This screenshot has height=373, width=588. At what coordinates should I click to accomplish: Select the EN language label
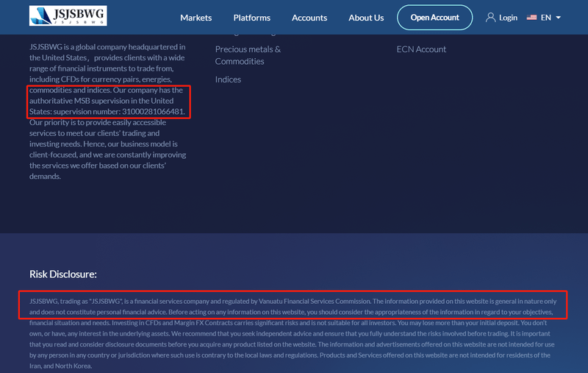[x=545, y=18]
